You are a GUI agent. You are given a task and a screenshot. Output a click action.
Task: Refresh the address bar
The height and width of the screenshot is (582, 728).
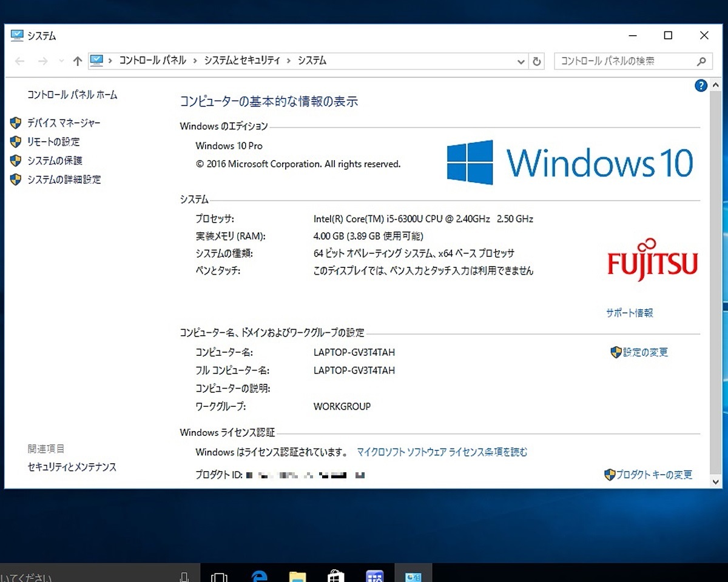(x=536, y=61)
